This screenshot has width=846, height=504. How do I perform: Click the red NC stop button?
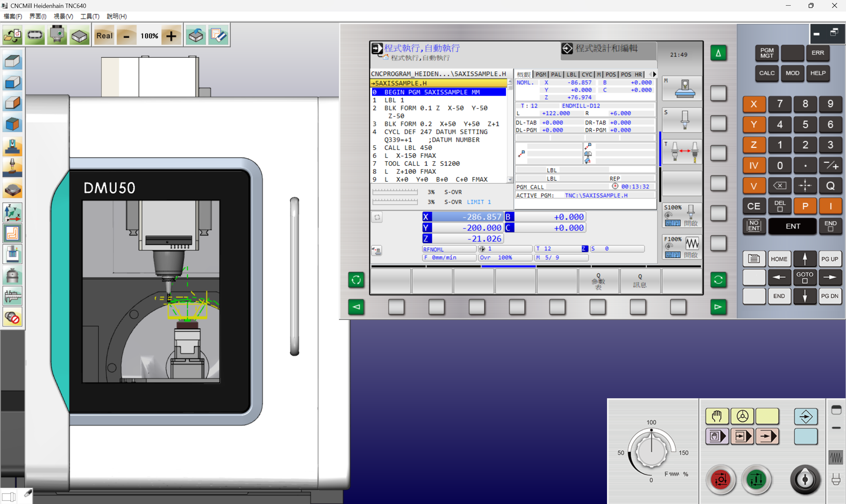720,479
